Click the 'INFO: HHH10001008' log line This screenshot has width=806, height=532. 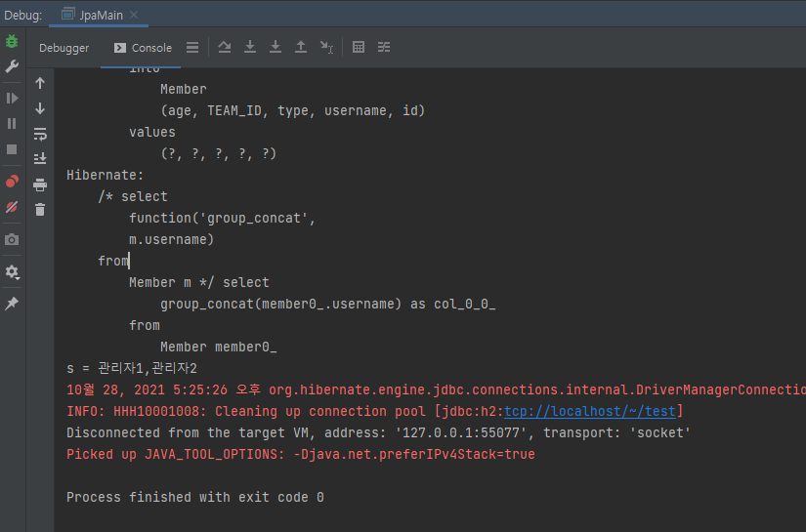click(375, 411)
